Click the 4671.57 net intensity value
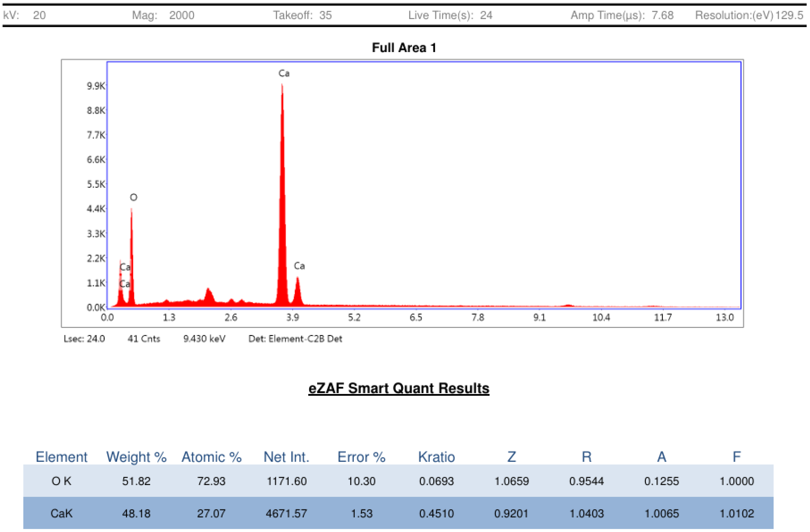810x532 pixels. [x=286, y=513]
